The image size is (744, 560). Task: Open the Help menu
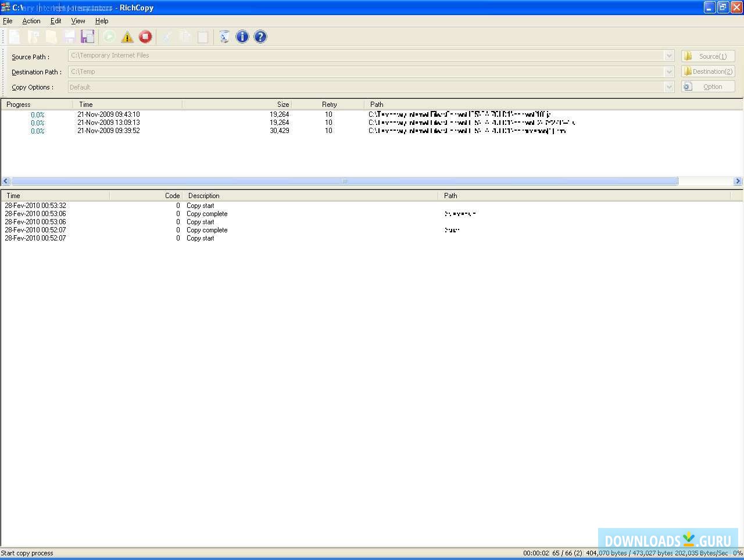point(102,21)
